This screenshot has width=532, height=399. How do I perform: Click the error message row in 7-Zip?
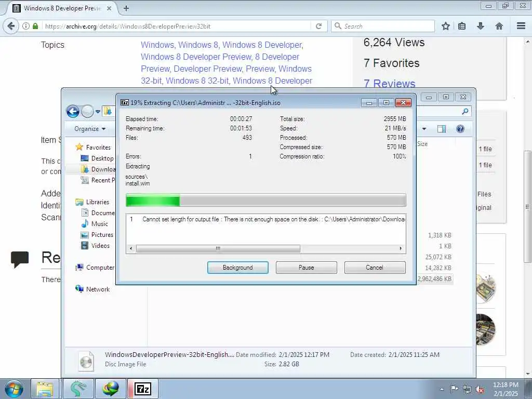click(265, 219)
